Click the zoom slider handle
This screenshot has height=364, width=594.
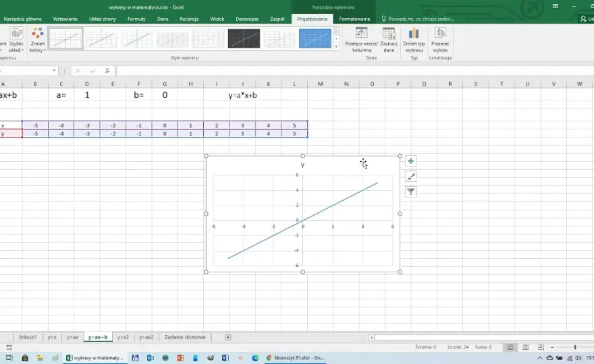pyautogui.click(x=575, y=347)
